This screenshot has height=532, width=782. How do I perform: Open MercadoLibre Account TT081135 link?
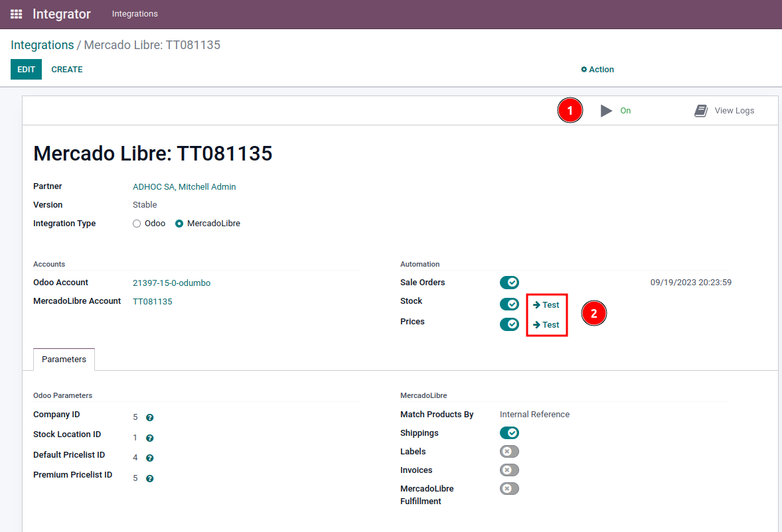pos(152,301)
